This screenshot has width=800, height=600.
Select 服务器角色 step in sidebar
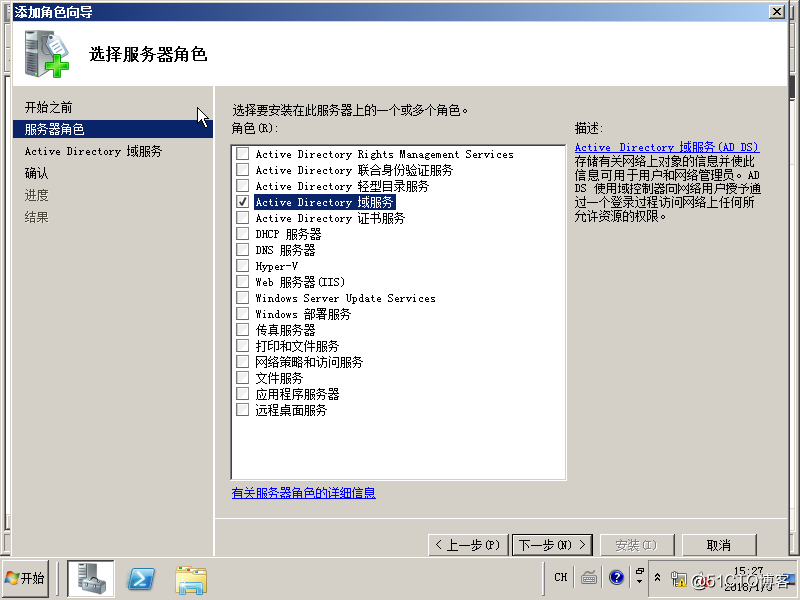click(113, 129)
